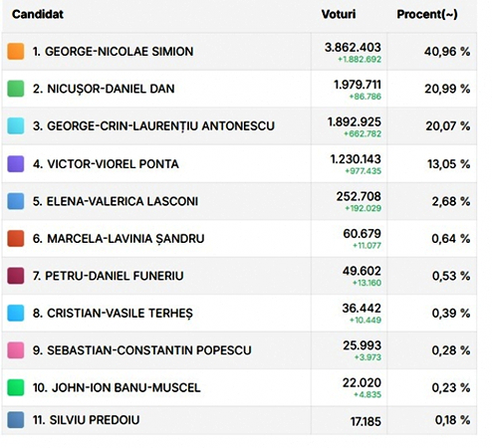Click the maroon swatch beside Petru-Daniel Funeriu
The image size is (492, 448).
[x=16, y=276]
